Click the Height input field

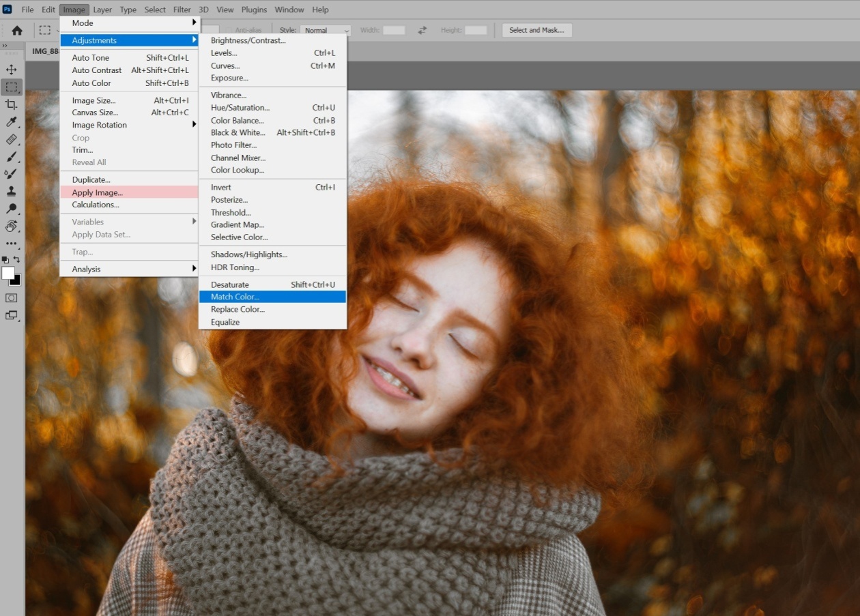click(x=476, y=30)
